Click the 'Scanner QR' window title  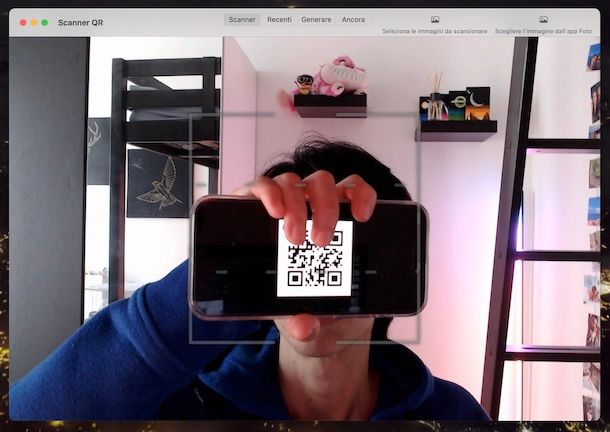click(x=81, y=23)
